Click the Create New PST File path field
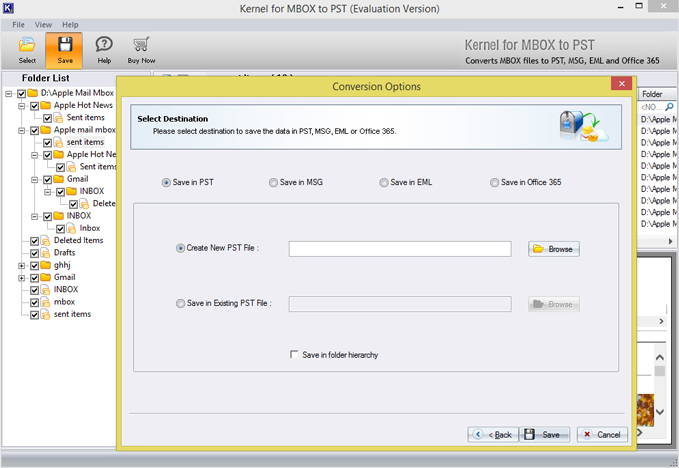 pyautogui.click(x=400, y=249)
